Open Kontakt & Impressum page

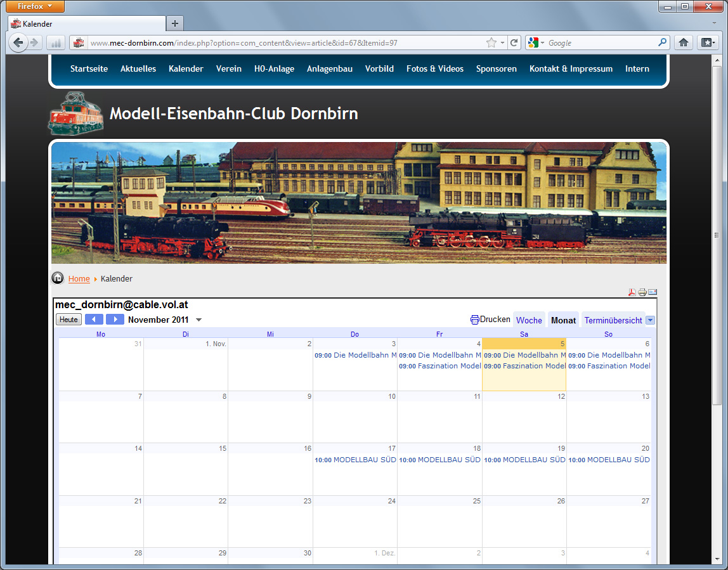571,68
